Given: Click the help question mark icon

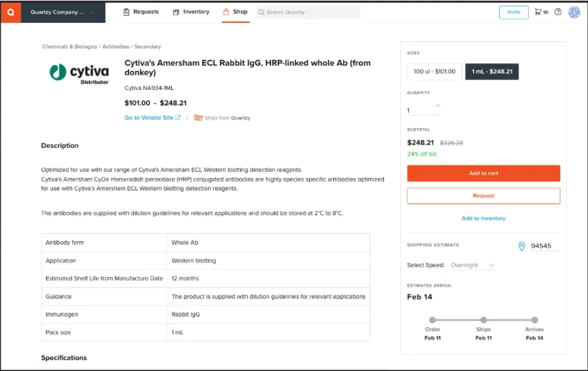Looking at the screenshot, I should pyautogui.click(x=558, y=12).
